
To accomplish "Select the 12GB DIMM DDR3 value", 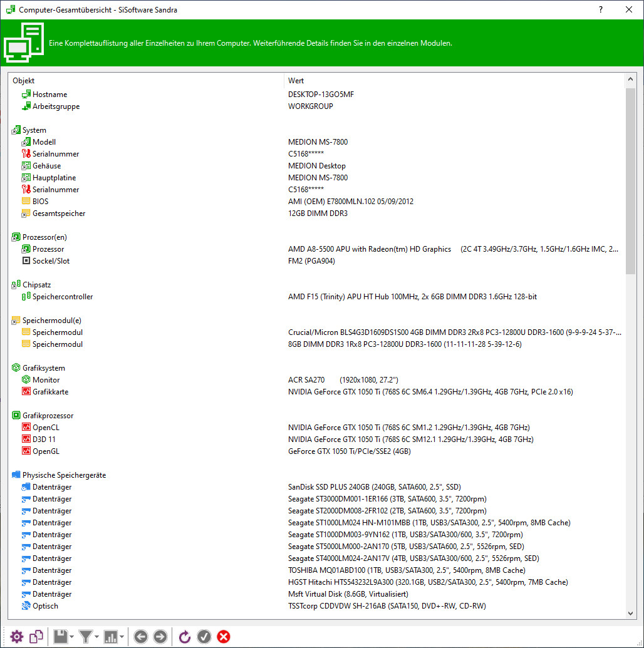I will click(318, 213).
